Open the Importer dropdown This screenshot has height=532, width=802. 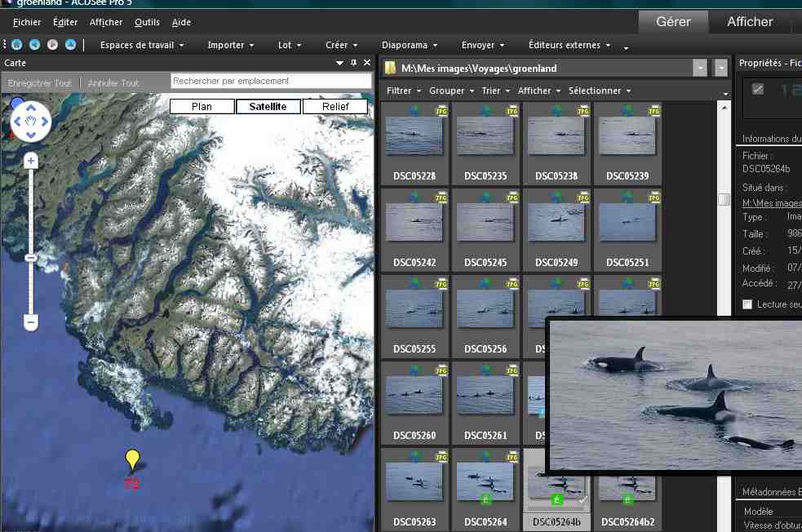pyautogui.click(x=231, y=45)
